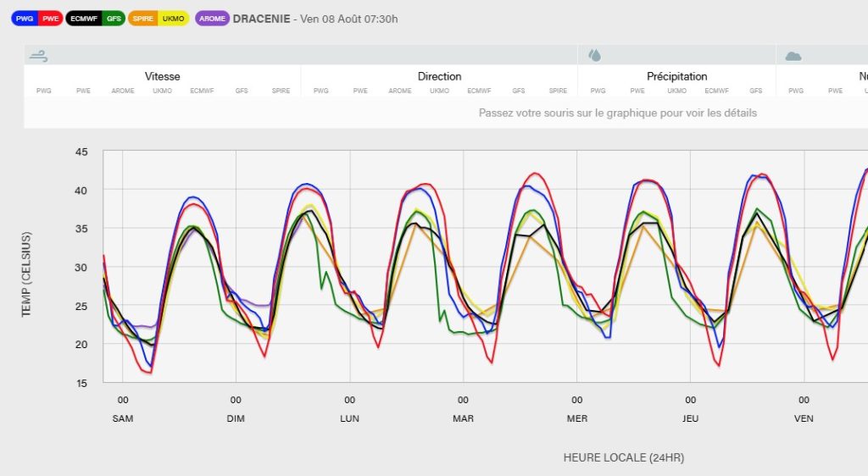Click the water drop precipitation icon
The width and height of the screenshot is (868, 476).
595,56
